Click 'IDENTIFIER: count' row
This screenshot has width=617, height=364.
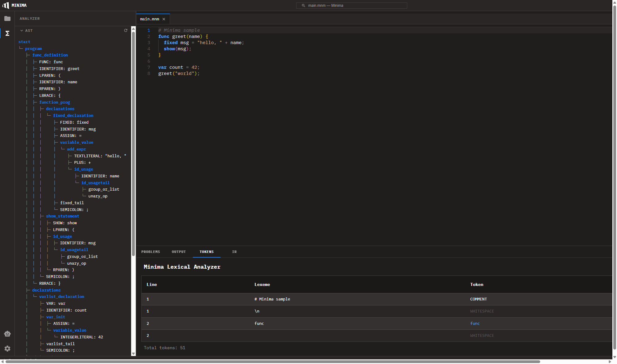pyautogui.click(x=66, y=310)
